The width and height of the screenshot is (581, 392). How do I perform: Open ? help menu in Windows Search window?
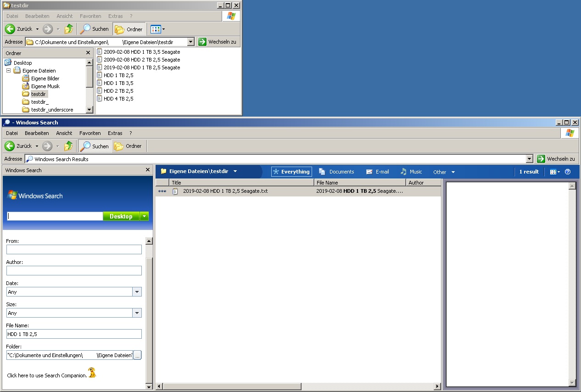(x=130, y=133)
